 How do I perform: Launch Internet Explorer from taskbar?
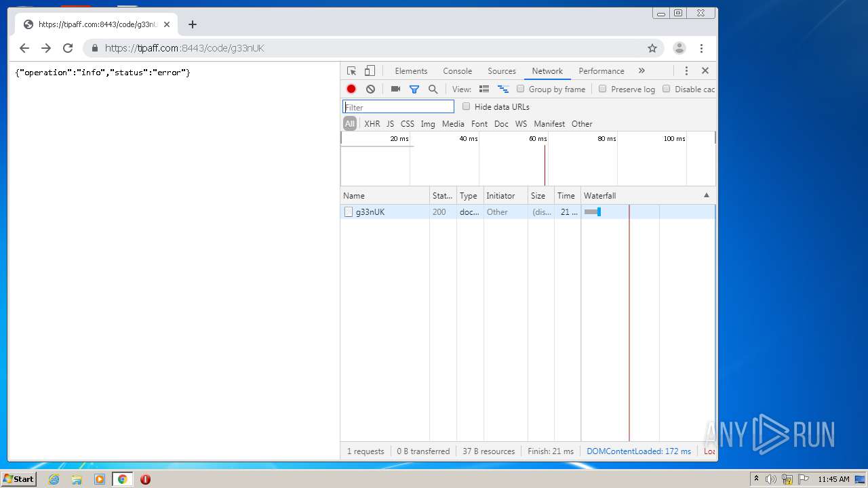point(54,479)
